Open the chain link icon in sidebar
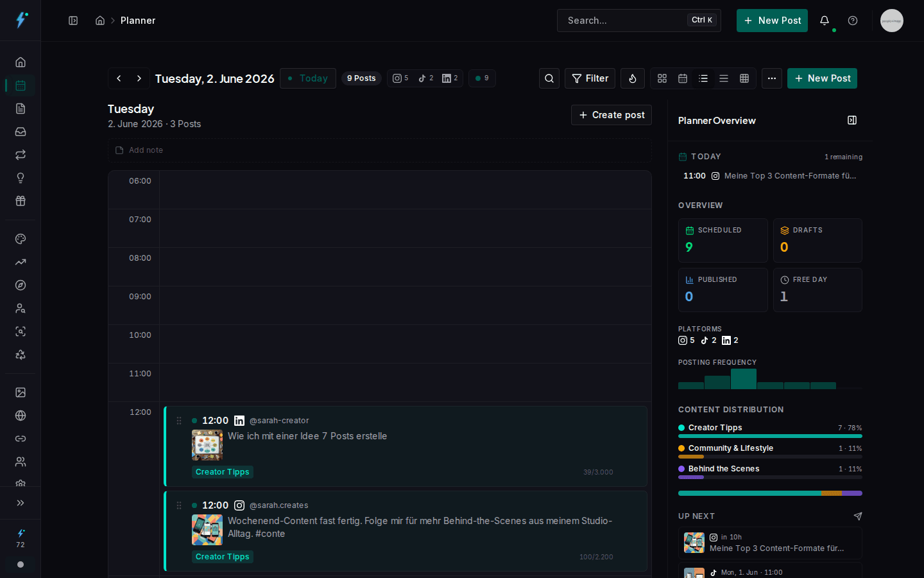The width and height of the screenshot is (924, 578). pos(21,439)
